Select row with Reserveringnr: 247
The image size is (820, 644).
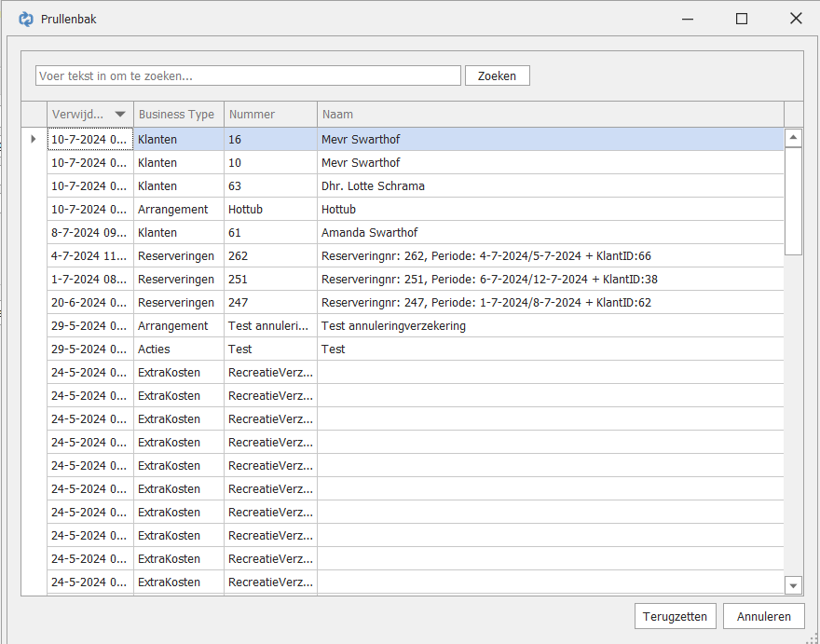[416, 302]
